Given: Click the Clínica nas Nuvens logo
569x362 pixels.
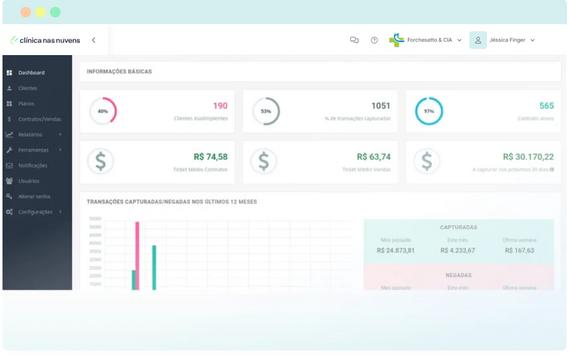Looking at the screenshot, I should pyautogui.click(x=45, y=40).
